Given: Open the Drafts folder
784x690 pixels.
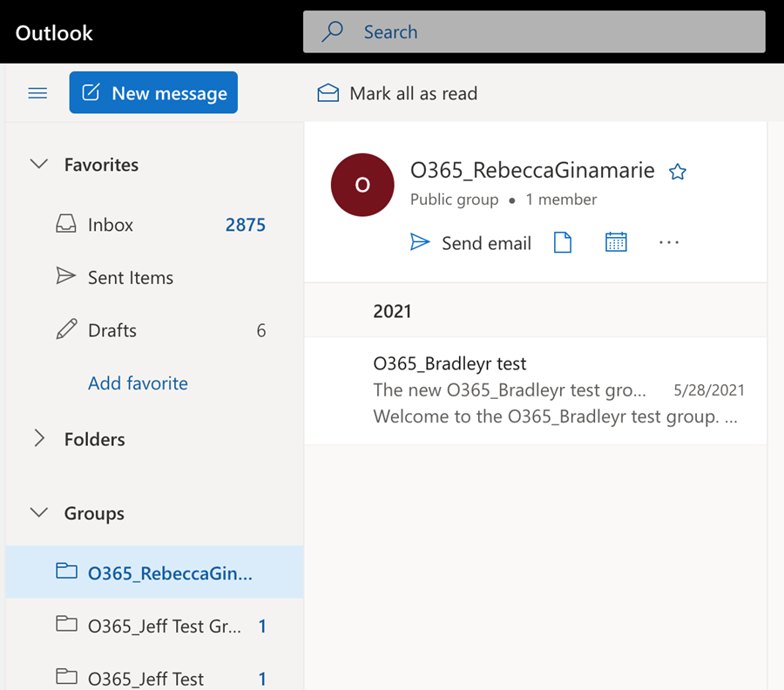Looking at the screenshot, I should (155, 330).
